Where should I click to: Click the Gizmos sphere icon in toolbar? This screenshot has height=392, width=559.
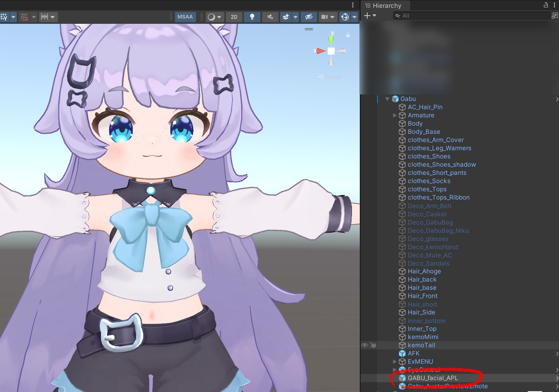point(345,17)
